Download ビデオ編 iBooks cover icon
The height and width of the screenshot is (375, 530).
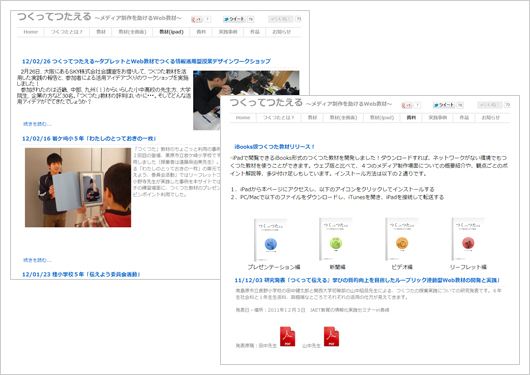click(x=402, y=239)
